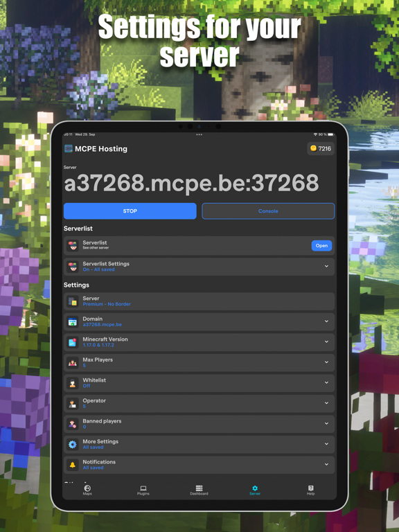Click the Whitelist 'Off' status text

pyautogui.click(x=87, y=386)
